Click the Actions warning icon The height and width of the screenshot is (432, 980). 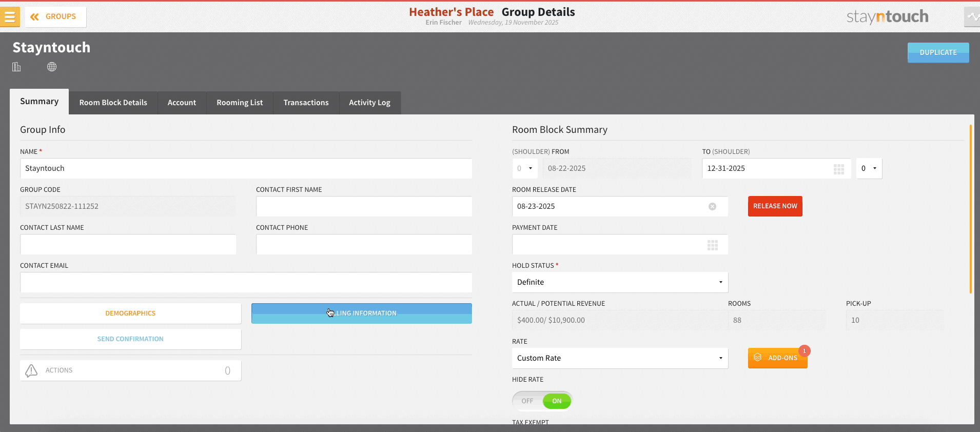point(31,370)
